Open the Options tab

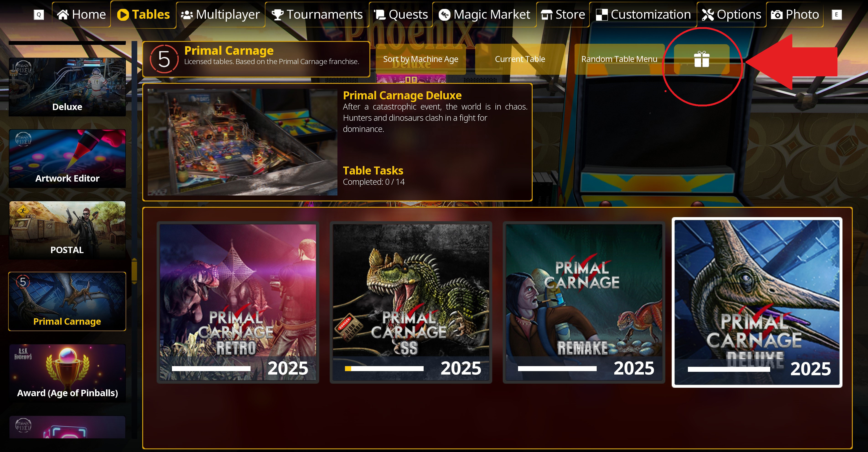731,15
